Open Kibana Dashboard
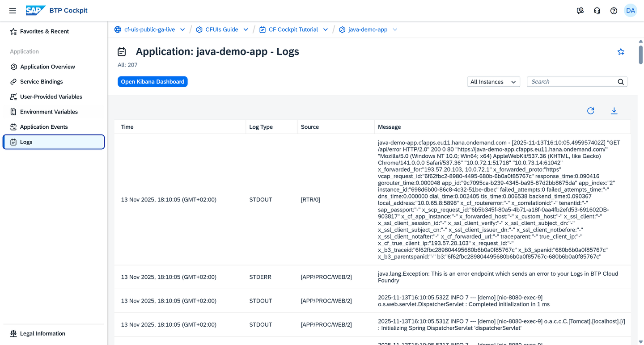Viewport: 644px width, 345px height. coord(153,82)
